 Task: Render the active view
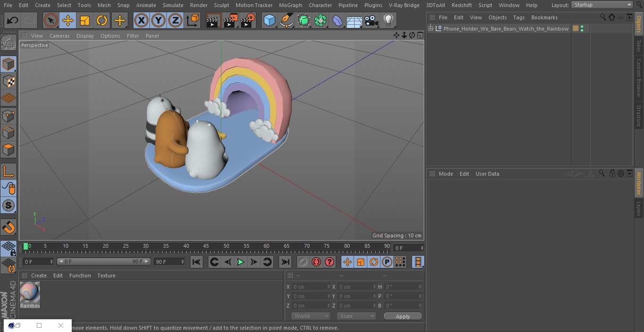pos(214,21)
